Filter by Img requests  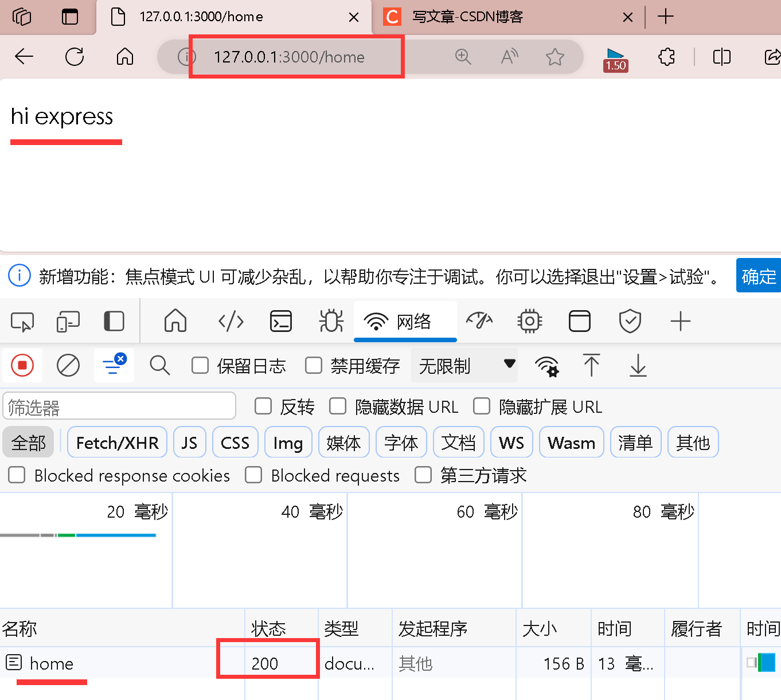click(x=288, y=442)
